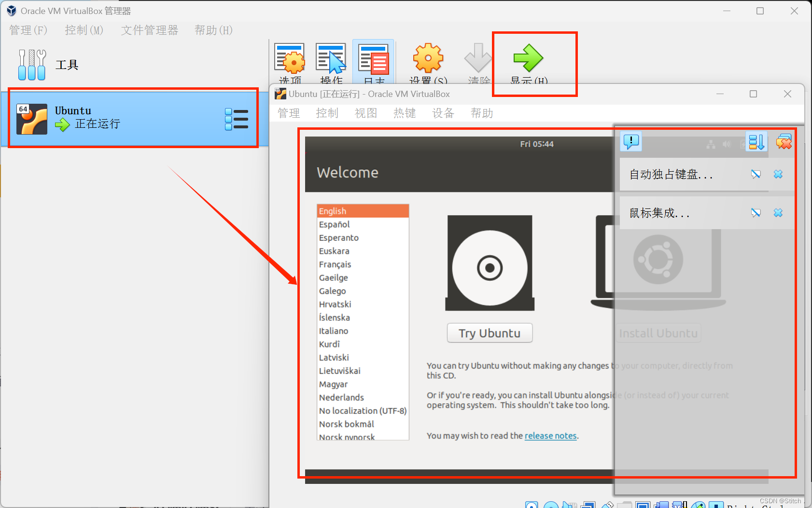812x508 pixels.
Task: Open 帮助(H) menu in Manager window
Action: pyautogui.click(x=214, y=30)
